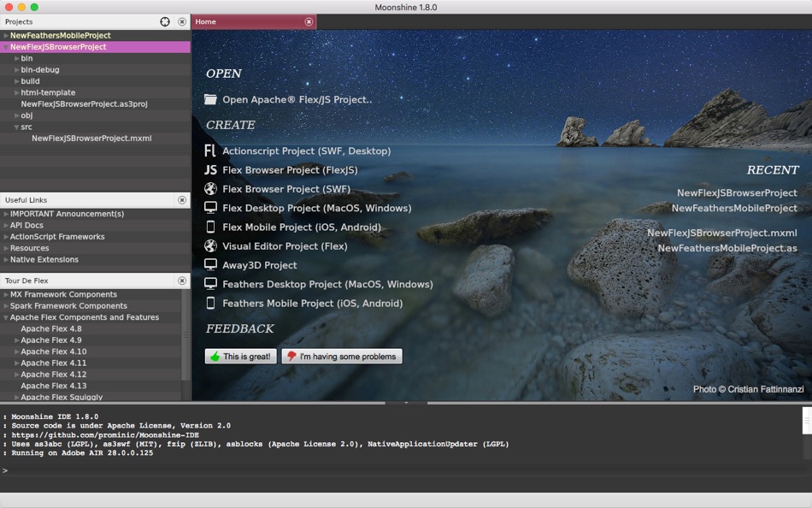Create an Away3D Project
Image resolution: width=812 pixels, height=508 pixels.
[x=260, y=265]
